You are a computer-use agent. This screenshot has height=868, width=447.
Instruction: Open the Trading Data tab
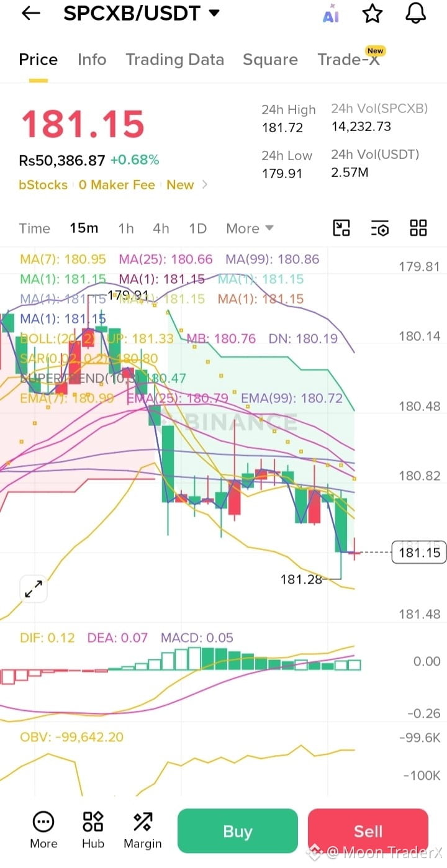click(x=174, y=60)
